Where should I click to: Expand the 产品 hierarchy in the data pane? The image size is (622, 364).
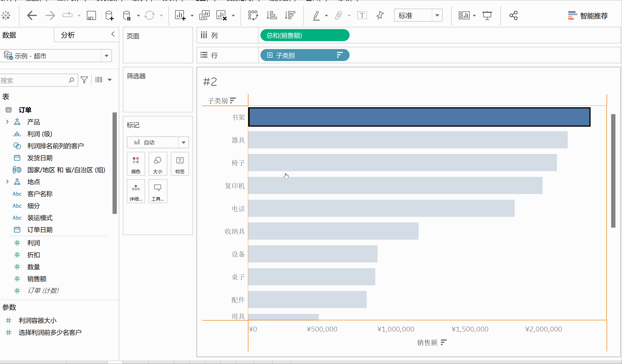(7, 122)
